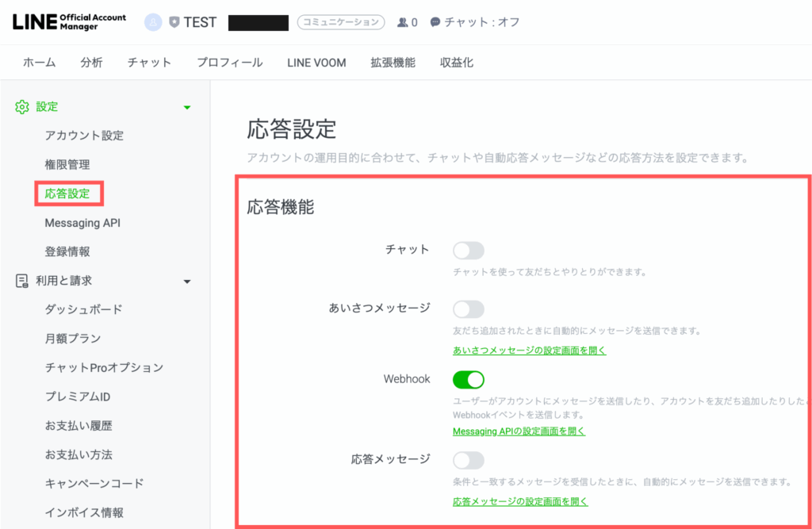
Task: Click the LINE Official Account Manager logo
Action: tap(69, 22)
